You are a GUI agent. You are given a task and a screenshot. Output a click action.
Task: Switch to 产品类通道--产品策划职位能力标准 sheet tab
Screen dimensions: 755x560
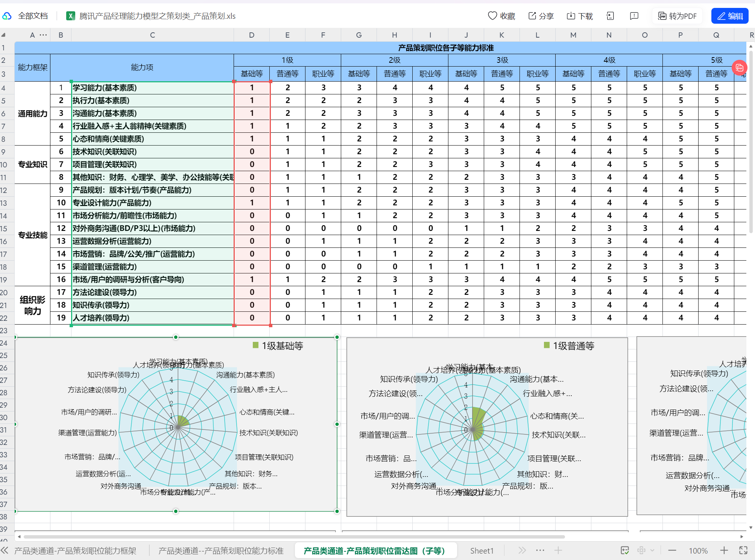(x=221, y=551)
